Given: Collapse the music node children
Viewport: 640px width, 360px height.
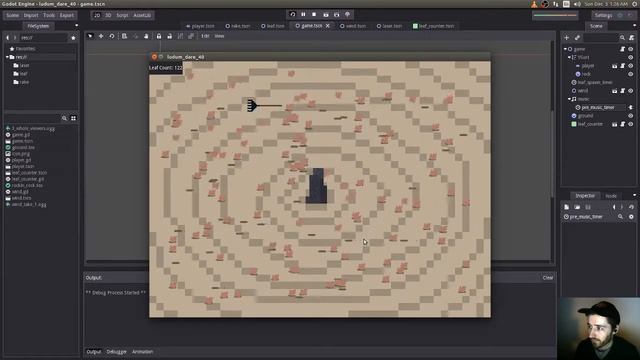Looking at the screenshot, I should point(569,99).
